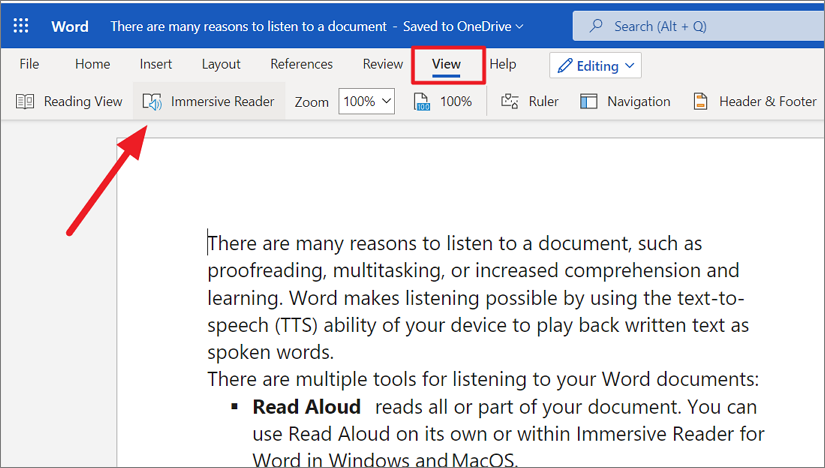This screenshot has height=468, width=825.
Task: Click the Immersive Reader label
Action: tap(223, 101)
